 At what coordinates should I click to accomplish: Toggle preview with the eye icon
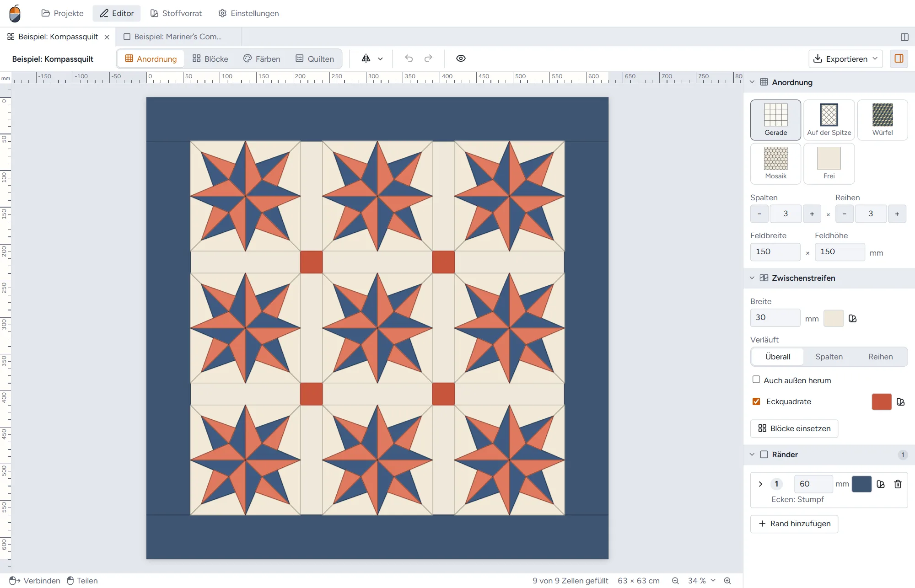(x=461, y=59)
